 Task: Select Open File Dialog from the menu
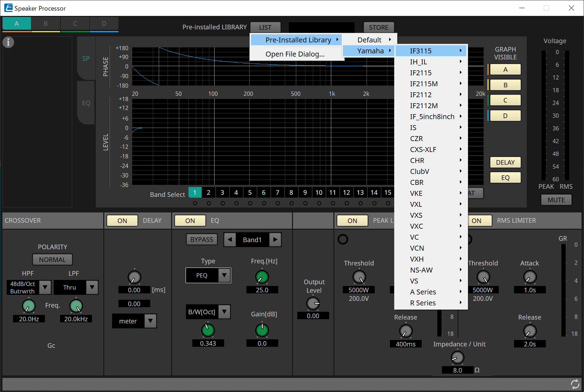296,54
